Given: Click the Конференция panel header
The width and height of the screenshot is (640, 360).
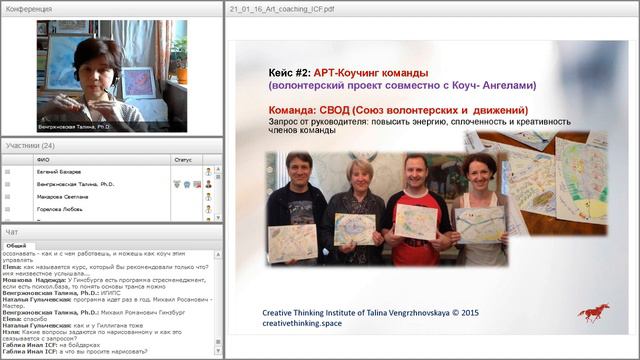Looking at the screenshot, I should [112, 9].
